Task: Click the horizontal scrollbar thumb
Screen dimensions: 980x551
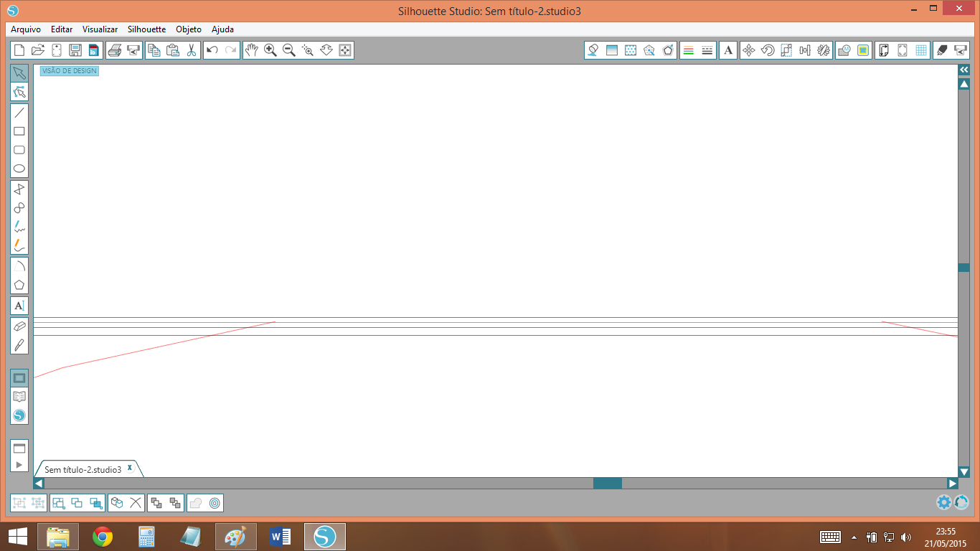Action: [608, 484]
